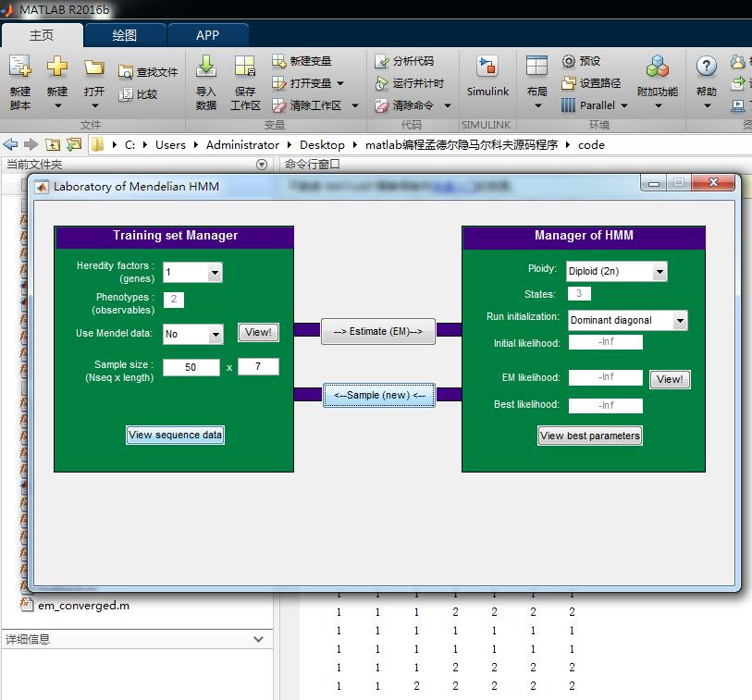The image size is (752, 700).
Task: Click Clear Commands (清除命令) icon
Action: click(382, 105)
